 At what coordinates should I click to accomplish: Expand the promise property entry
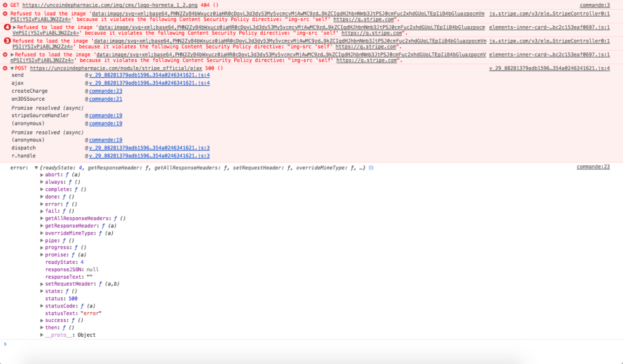point(42,254)
